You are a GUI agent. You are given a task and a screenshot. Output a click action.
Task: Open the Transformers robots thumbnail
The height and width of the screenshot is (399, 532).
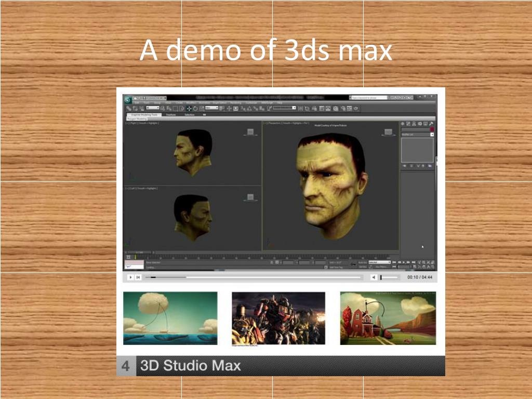(x=278, y=318)
